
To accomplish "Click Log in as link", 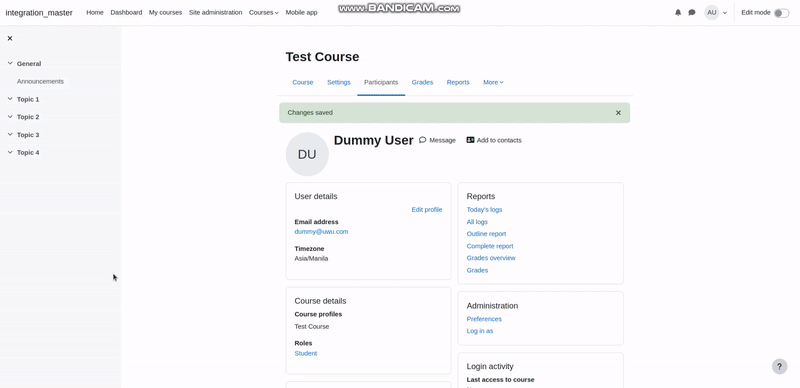I will 480,331.
